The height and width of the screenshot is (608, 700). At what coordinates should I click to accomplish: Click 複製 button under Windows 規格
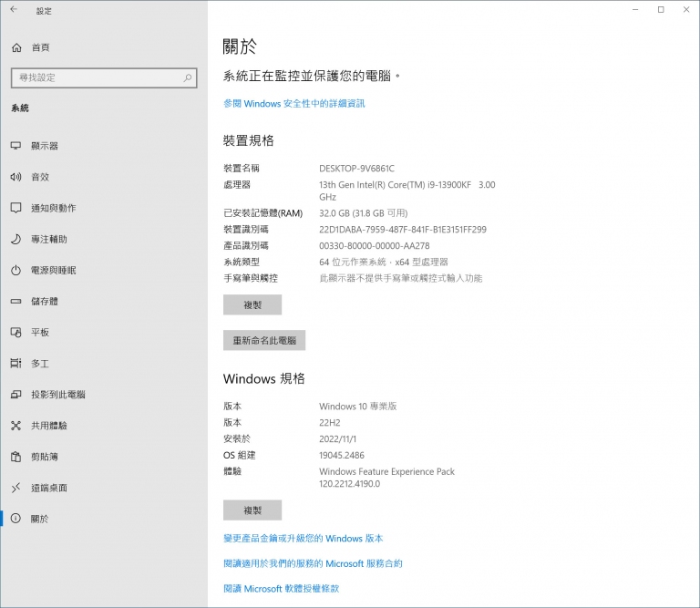click(252, 510)
